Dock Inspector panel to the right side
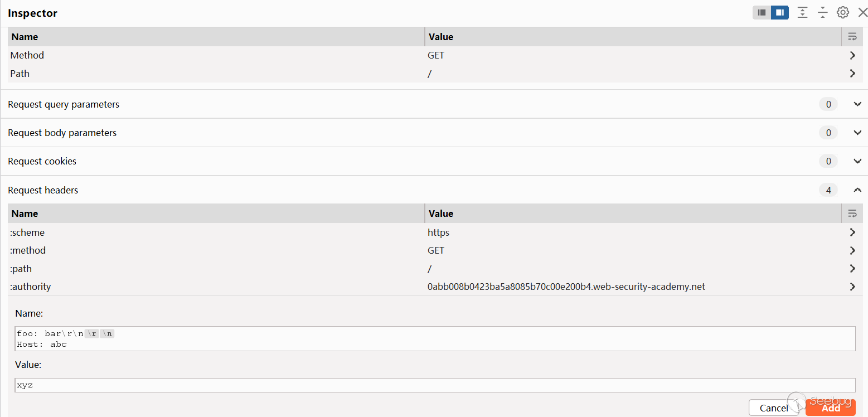Screen dimensions: 868x417 pos(780,12)
